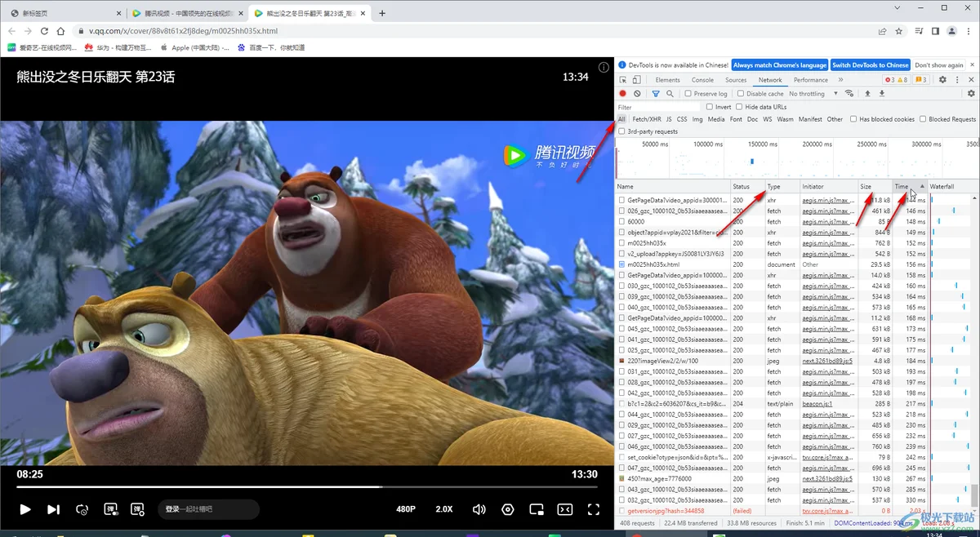Open the No throttling dropdown
The height and width of the screenshot is (537, 980).
coord(813,94)
